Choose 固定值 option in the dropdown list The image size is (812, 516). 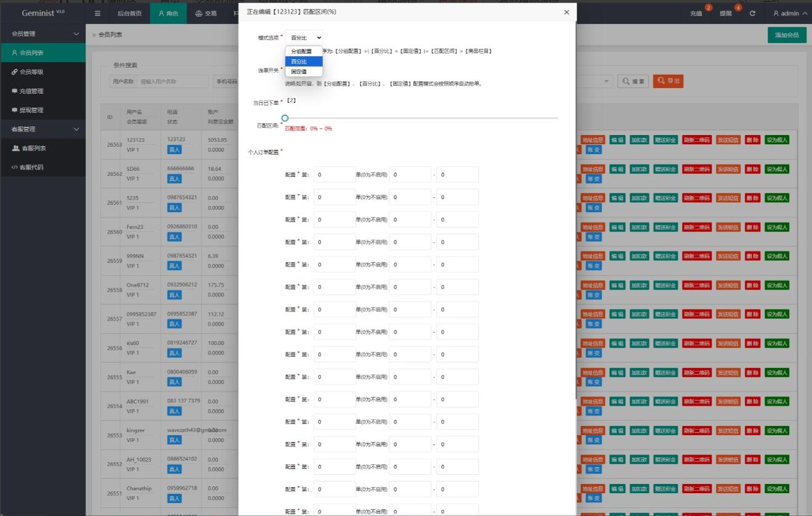point(299,72)
